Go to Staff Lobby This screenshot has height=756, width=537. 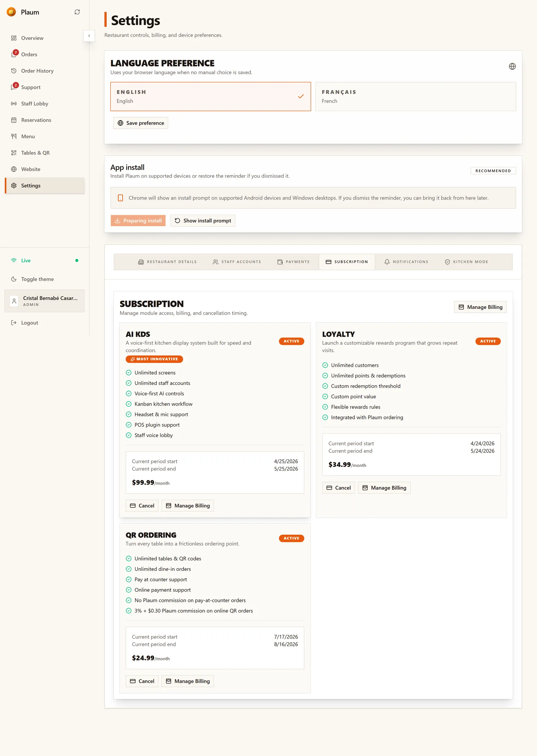click(45, 104)
